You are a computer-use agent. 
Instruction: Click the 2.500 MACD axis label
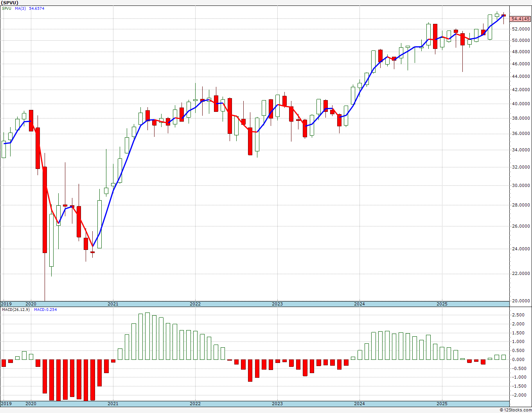pyautogui.click(x=518, y=315)
